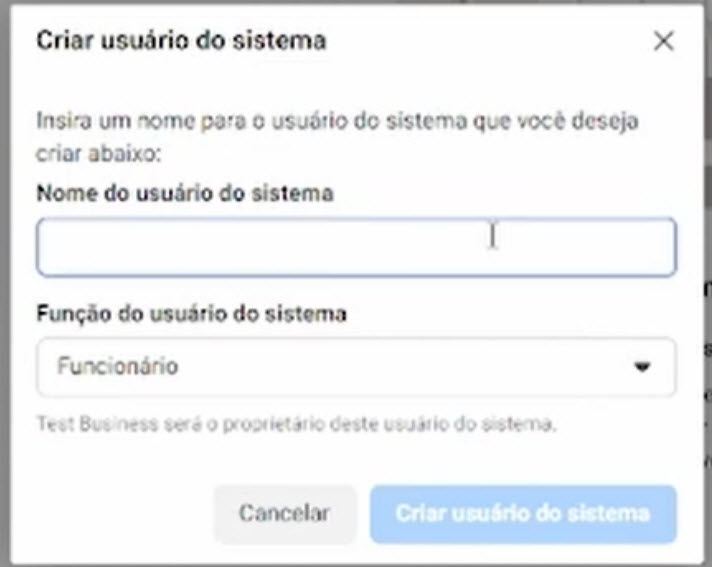Close the Criar usuário do sistema dialog

coord(663,42)
